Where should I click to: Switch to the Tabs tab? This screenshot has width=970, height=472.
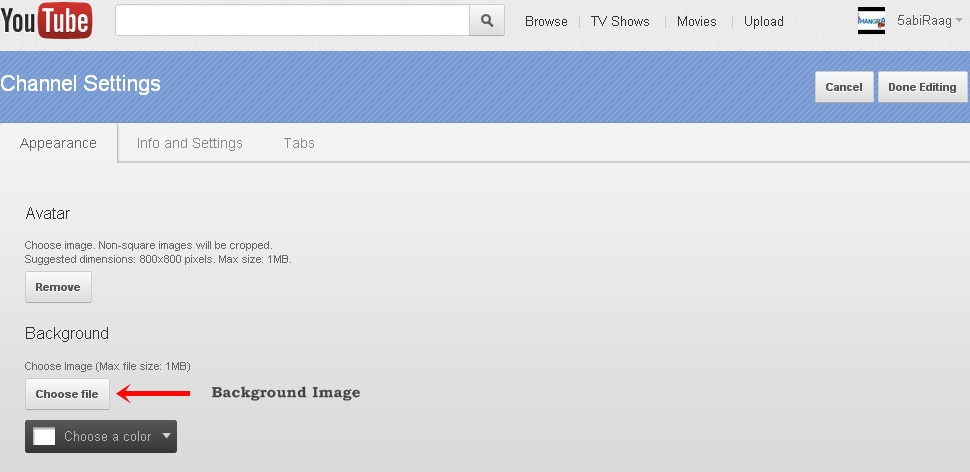pyautogui.click(x=299, y=143)
